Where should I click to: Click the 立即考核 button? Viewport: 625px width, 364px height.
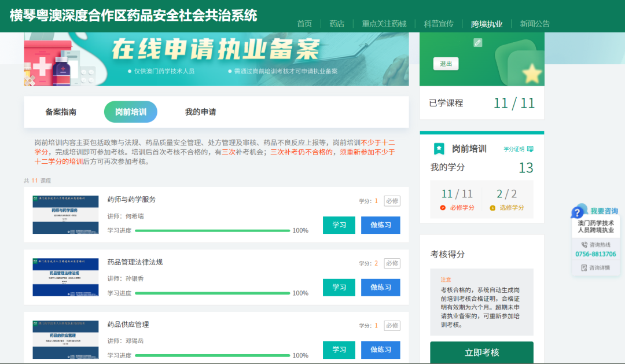click(481, 352)
